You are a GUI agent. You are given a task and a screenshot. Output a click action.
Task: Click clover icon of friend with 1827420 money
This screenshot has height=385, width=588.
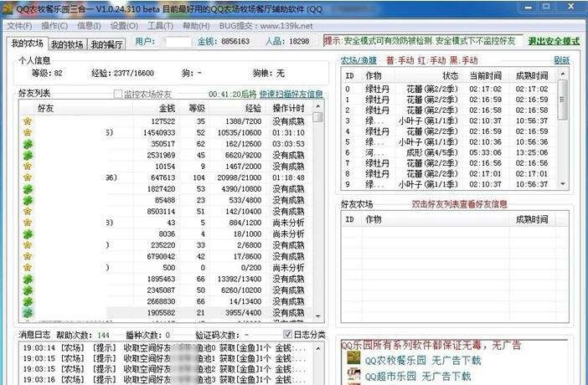click(28, 189)
